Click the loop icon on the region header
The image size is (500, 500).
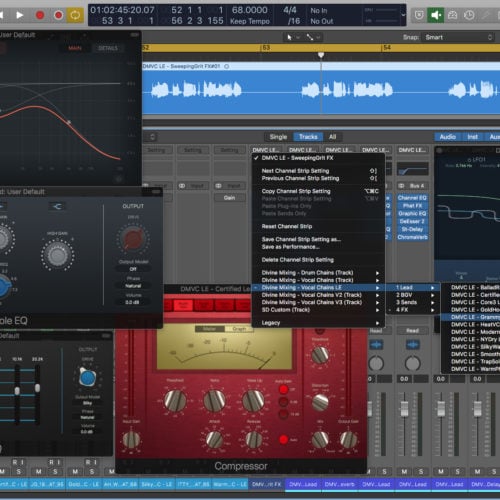pos(227,66)
